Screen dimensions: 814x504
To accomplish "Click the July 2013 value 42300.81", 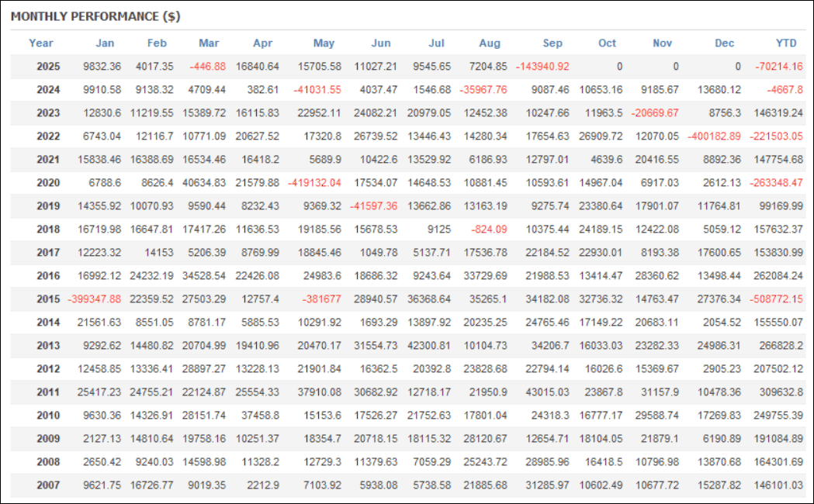I will click(428, 347).
